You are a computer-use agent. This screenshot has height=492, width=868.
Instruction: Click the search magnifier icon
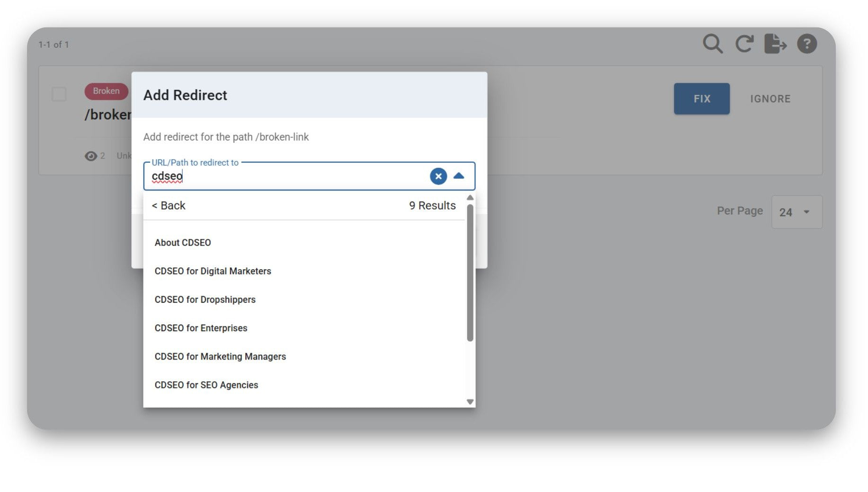click(712, 44)
